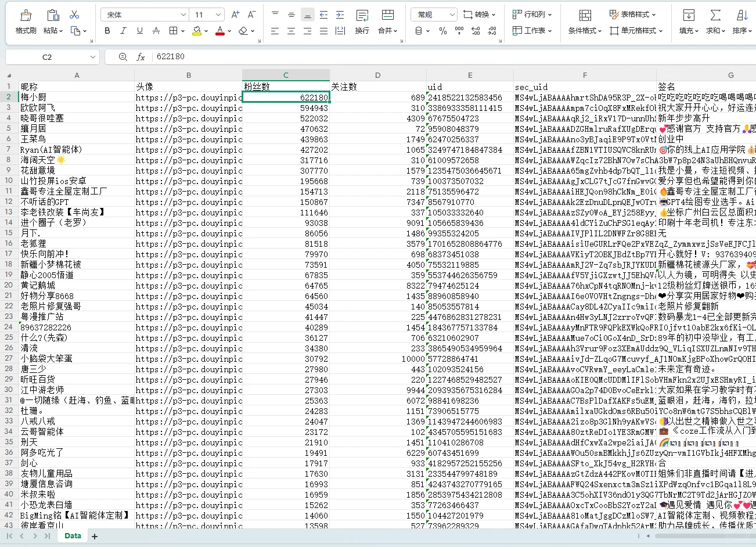Open the Convert (转换) menu
The image size is (756, 547).
(480, 15)
